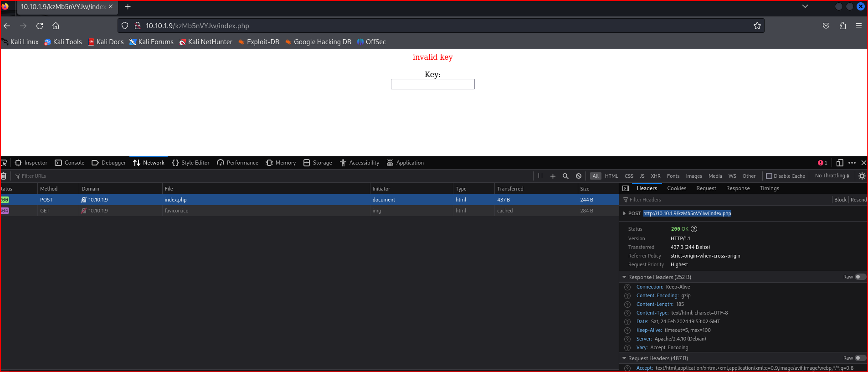Pause network recording in DevTools

(540, 176)
